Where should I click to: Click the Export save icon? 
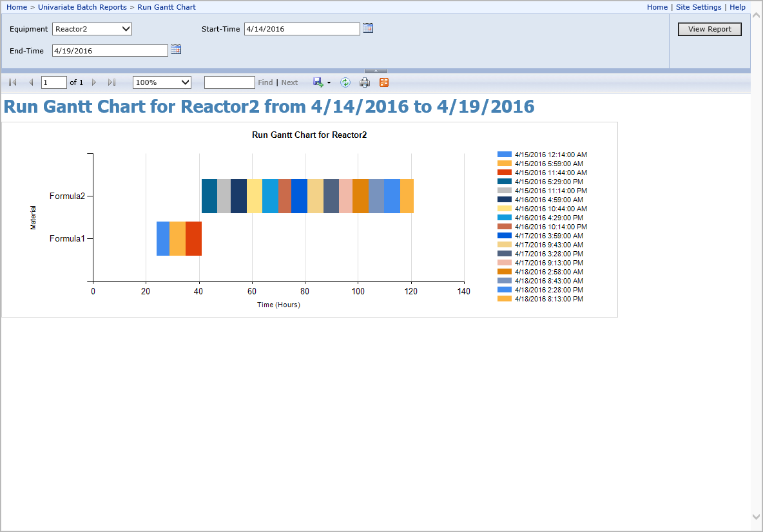[318, 82]
